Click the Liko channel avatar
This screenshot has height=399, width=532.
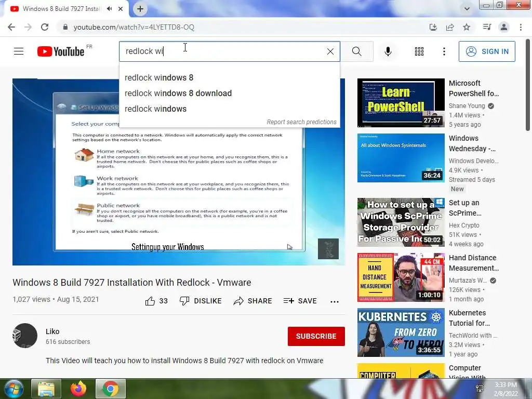pos(25,336)
